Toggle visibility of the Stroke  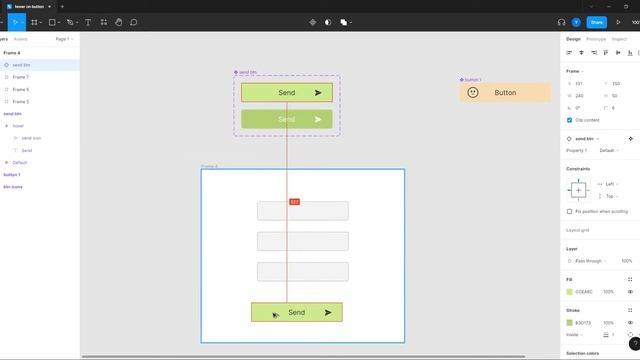coord(630,322)
